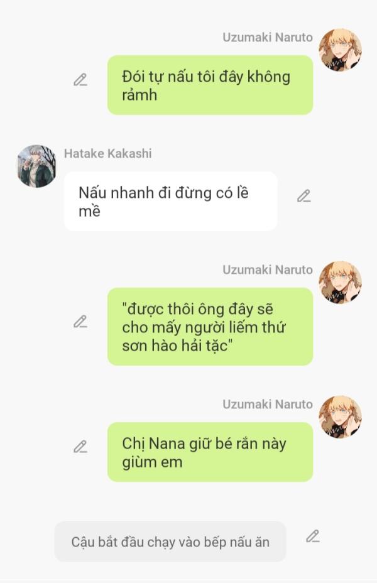The height and width of the screenshot is (588, 377).
Task: Tap Naruto's avatar beside the "được thôi" message
Action: [x=340, y=282]
